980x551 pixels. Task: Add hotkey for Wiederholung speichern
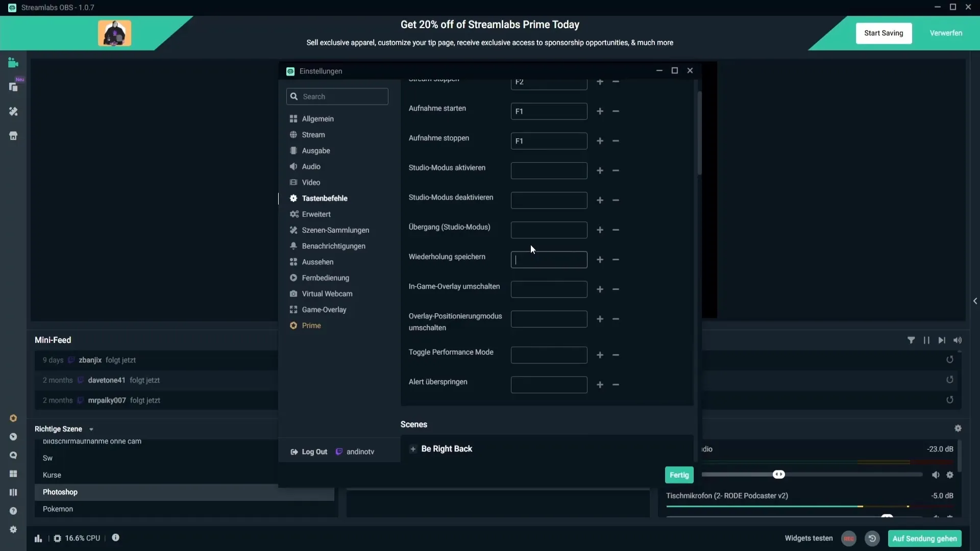tap(600, 260)
